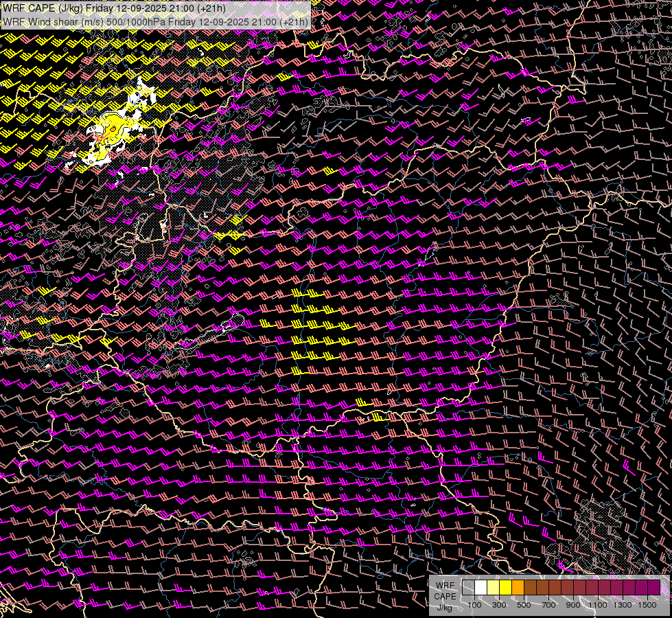Click the 1300 value in the legend
Image resolution: width=672 pixels, height=618 pixels.
[x=623, y=605]
